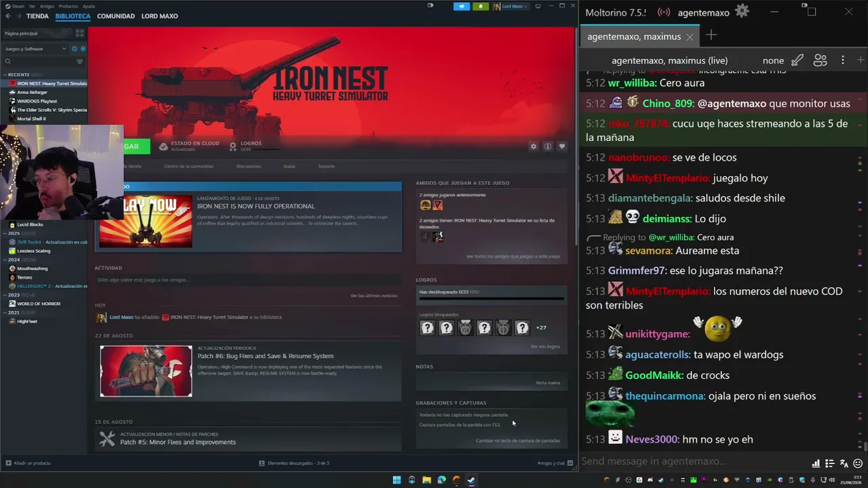Switch to the COMUNIDAD tab
Image resolution: width=868 pixels, height=488 pixels.
pyautogui.click(x=116, y=16)
